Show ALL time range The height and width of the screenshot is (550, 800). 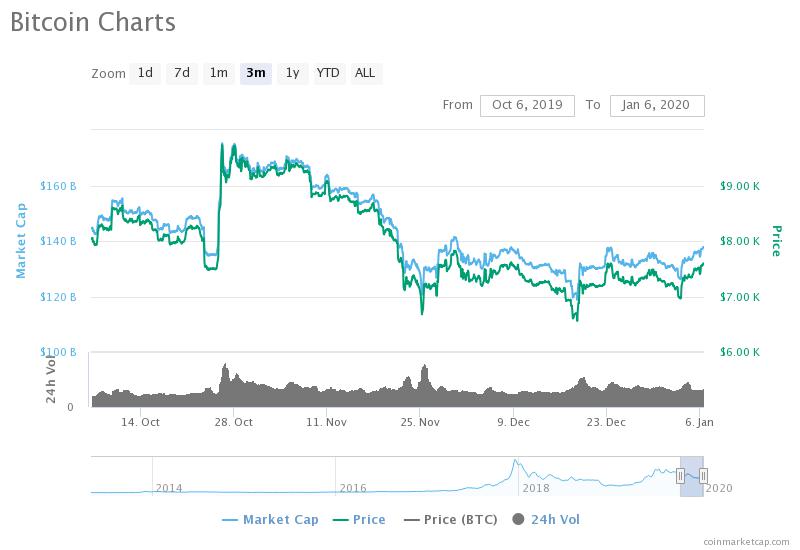(x=365, y=73)
